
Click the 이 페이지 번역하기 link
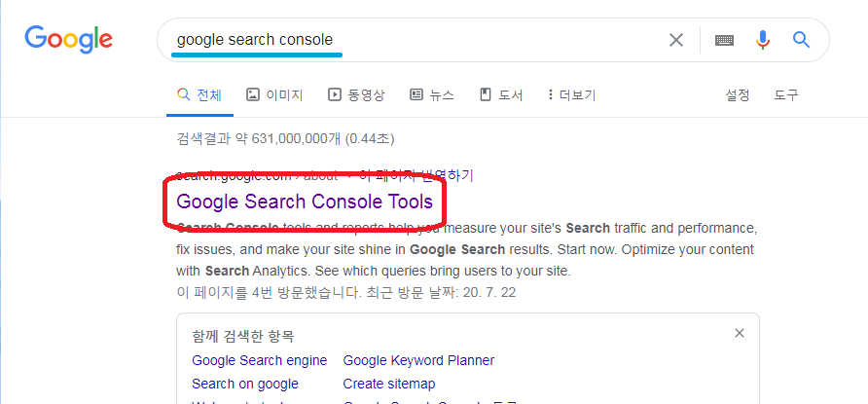coord(416,176)
